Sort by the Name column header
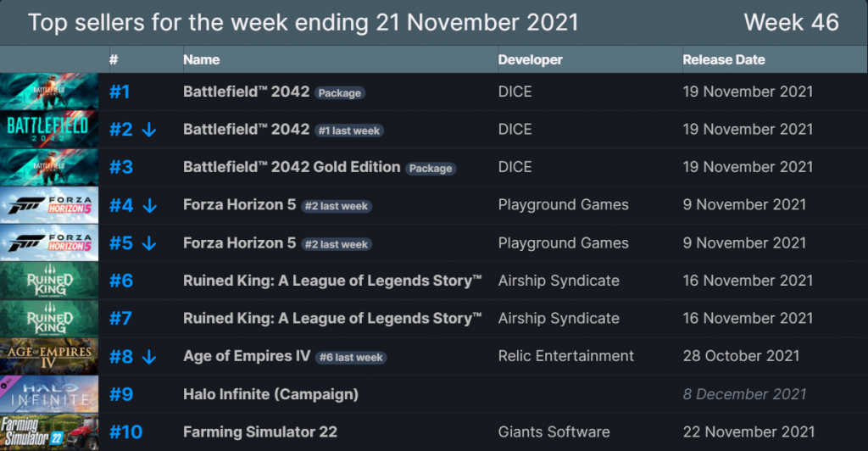 (202, 59)
